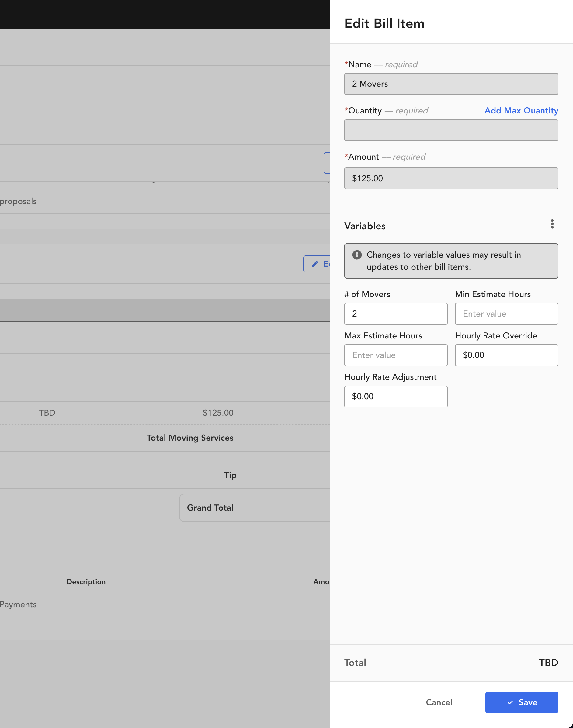Focus the Hourly Rate Override input
The height and width of the screenshot is (728, 573).
tap(506, 355)
